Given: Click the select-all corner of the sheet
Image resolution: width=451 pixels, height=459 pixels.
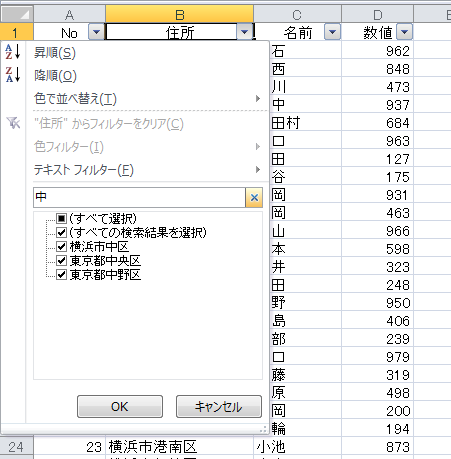Looking at the screenshot, I should click(x=17, y=14).
